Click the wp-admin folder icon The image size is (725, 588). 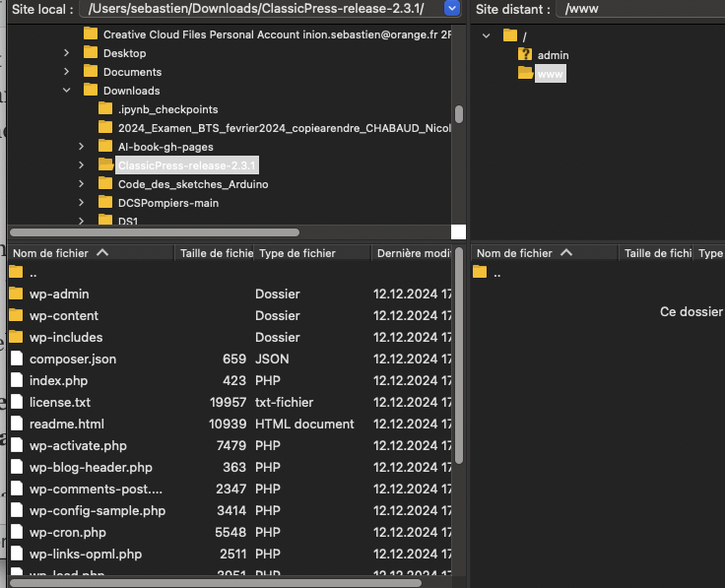click(16, 294)
